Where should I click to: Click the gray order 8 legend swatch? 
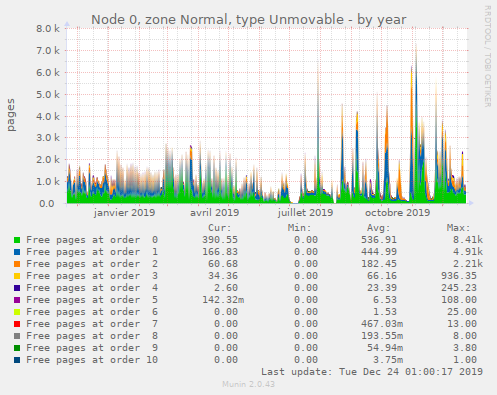(17, 336)
